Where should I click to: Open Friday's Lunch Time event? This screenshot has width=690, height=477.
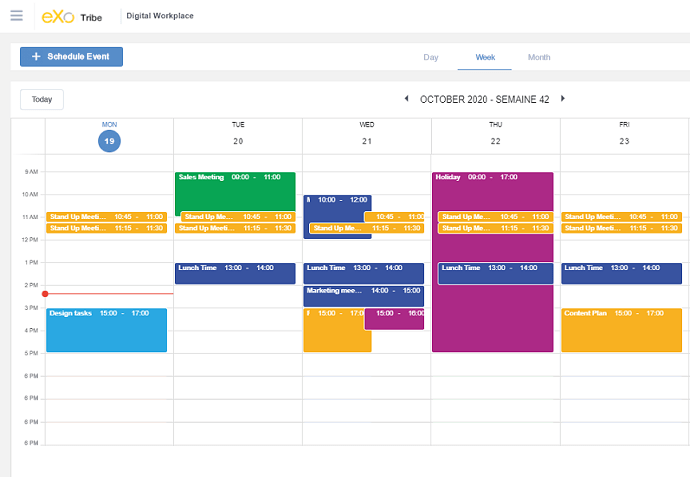[621, 273]
